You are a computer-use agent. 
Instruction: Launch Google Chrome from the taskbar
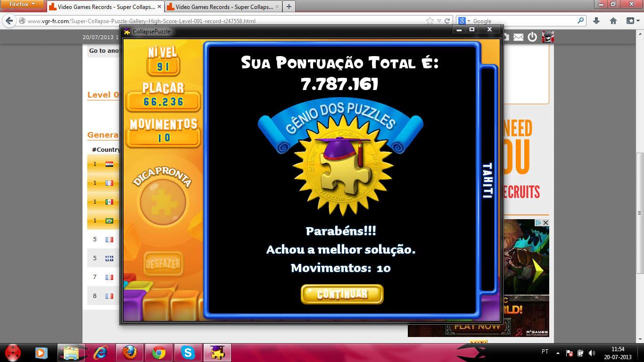[158, 353]
